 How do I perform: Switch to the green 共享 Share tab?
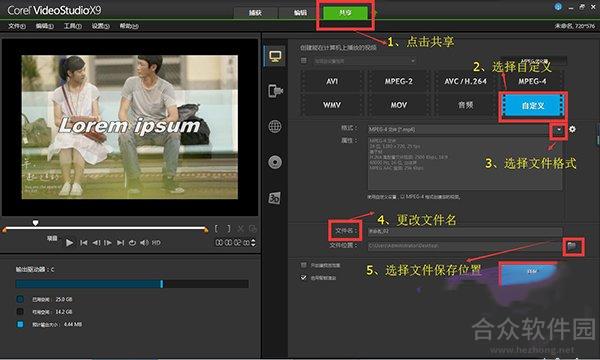tap(345, 12)
